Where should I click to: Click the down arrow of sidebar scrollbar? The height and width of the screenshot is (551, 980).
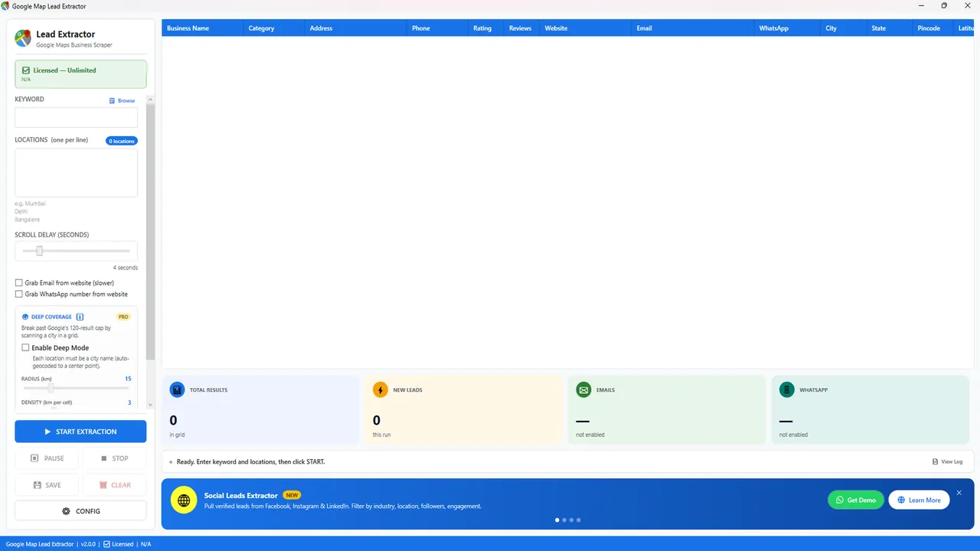(150, 405)
